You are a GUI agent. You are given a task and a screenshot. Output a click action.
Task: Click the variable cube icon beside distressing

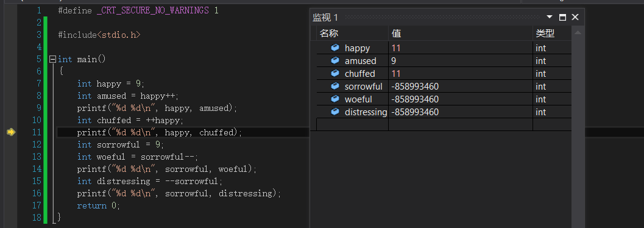(x=335, y=112)
